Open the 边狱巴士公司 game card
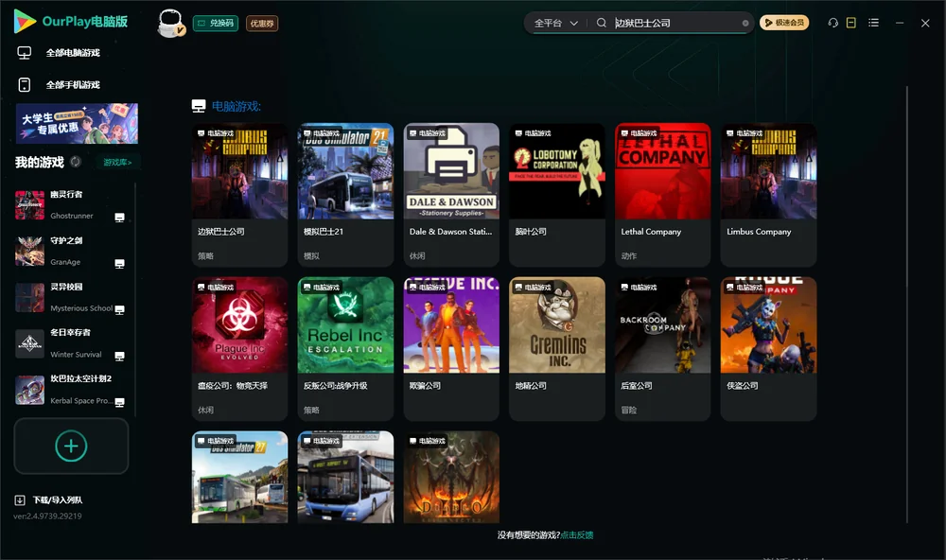The image size is (946, 560). [x=239, y=195]
